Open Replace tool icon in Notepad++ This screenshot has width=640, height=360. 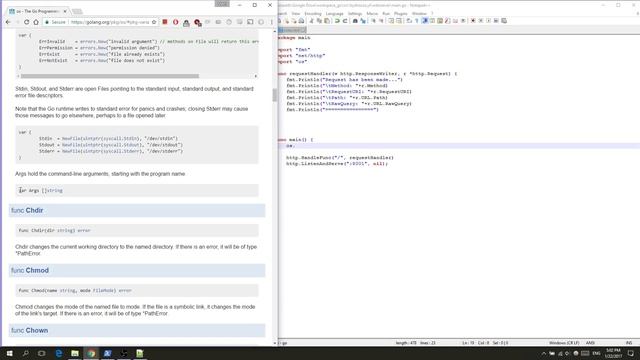coord(363,21)
